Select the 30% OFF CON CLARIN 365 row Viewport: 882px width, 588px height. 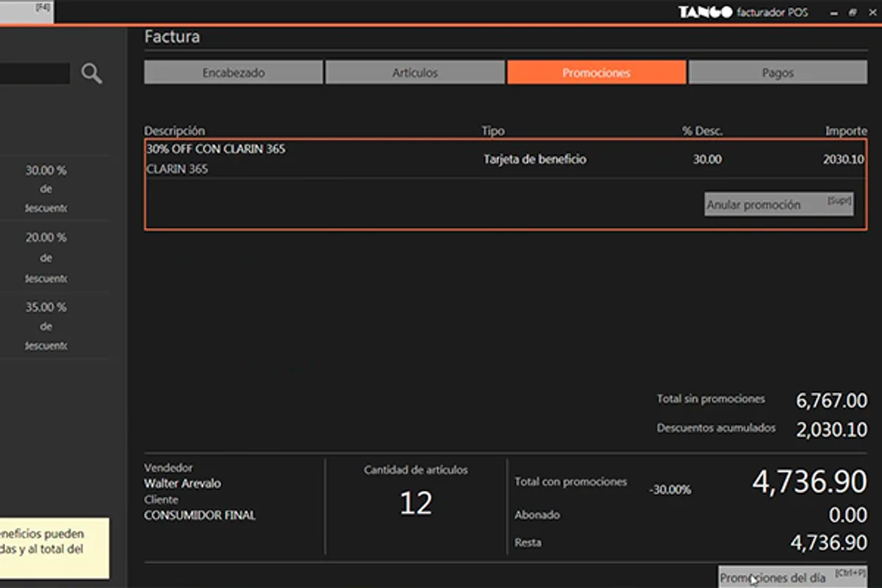click(x=505, y=159)
